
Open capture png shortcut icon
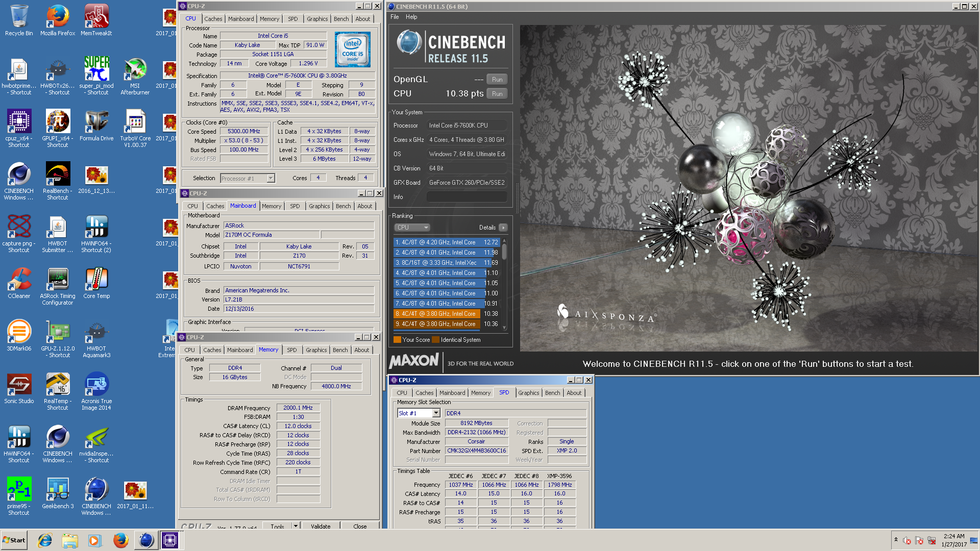click(x=19, y=234)
